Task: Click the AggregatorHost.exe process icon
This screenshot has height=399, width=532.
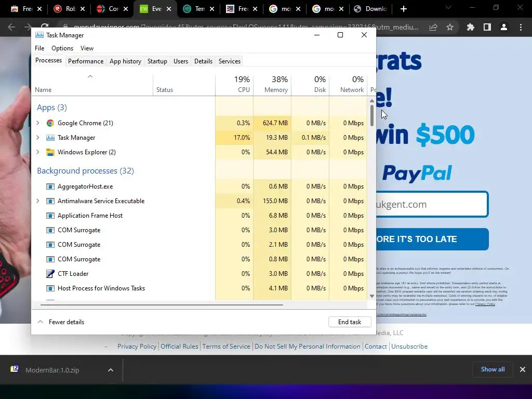Action: pos(50,187)
